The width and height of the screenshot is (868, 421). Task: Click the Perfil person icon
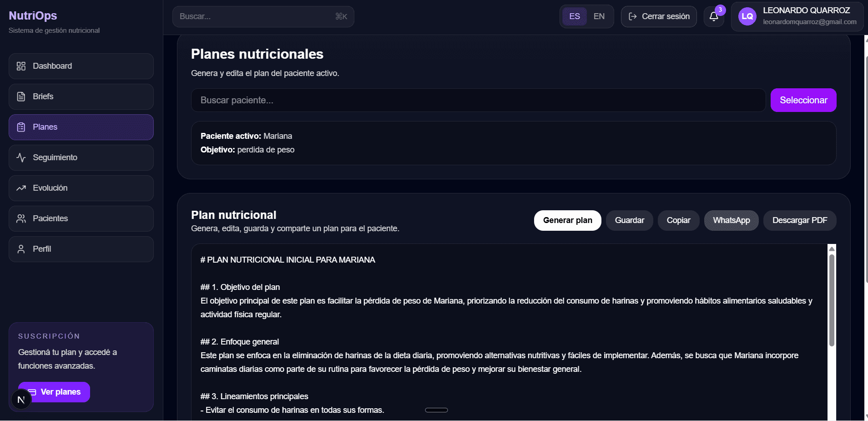tap(21, 249)
